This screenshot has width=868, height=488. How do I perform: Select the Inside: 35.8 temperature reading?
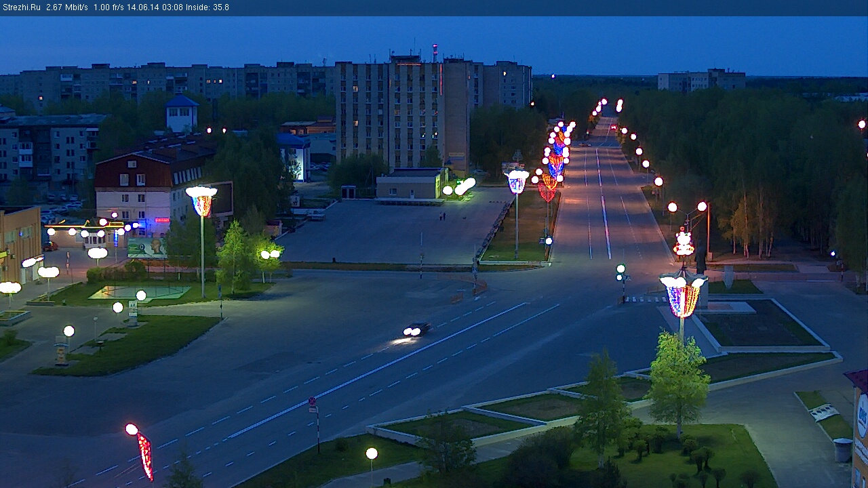tap(208, 7)
